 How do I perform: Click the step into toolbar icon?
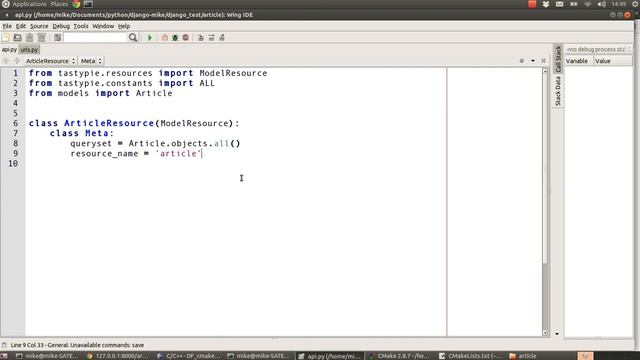coord(200,38)
